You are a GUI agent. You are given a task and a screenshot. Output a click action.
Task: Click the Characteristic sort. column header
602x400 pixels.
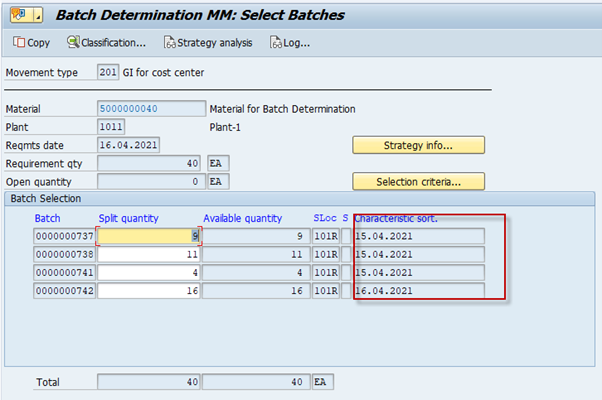pyautogui.click(x=396, y=218)
